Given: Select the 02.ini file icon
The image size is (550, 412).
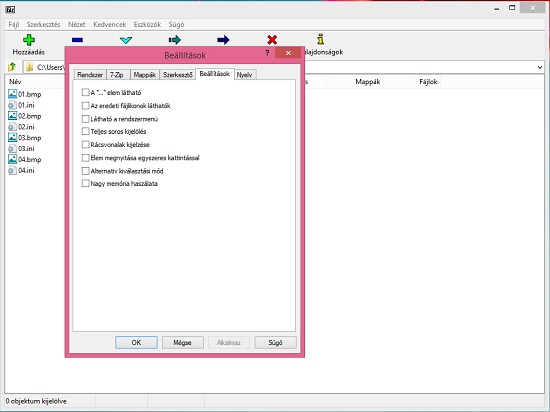Looking at the screenshot, I should click(12, 127).
